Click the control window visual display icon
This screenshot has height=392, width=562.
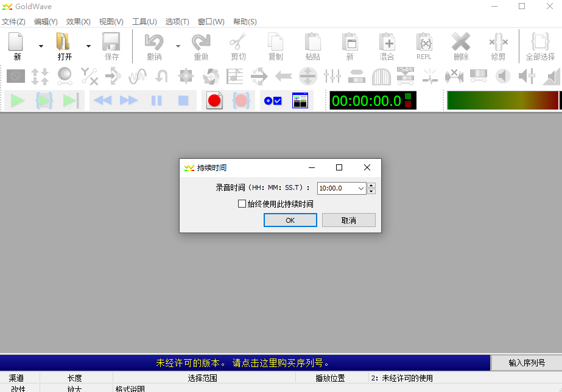tap(300, 100)
